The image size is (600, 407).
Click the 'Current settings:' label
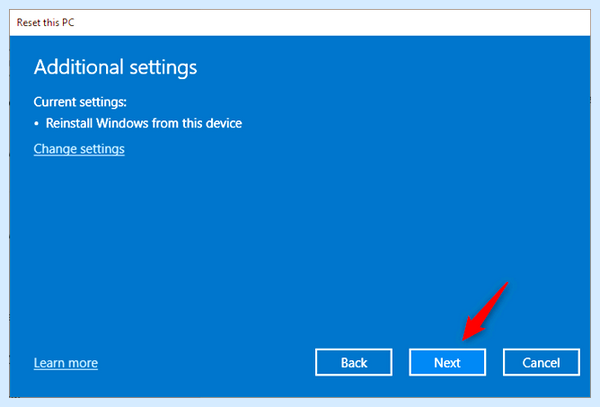point(80,102)
